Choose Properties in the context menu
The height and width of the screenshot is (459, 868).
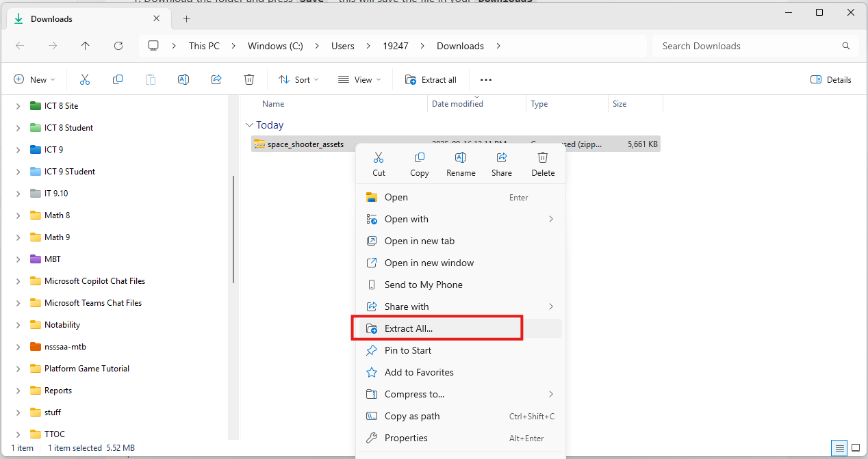tap(406, 438)
